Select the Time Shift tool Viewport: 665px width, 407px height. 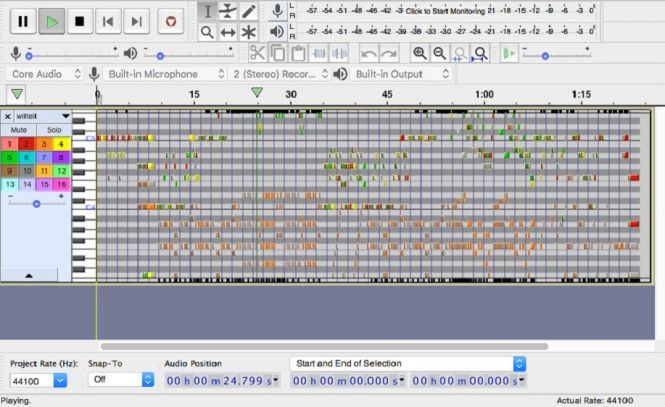pyautogui.click(x=228, y=32)
